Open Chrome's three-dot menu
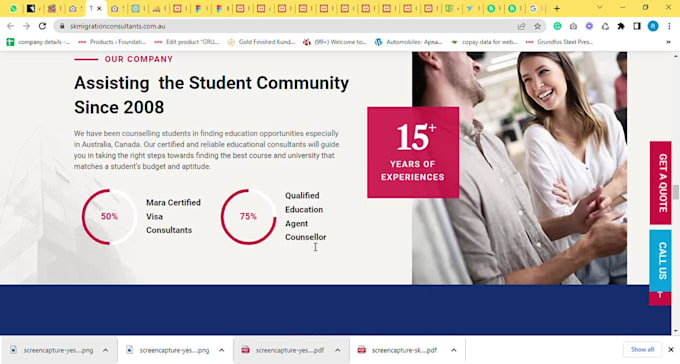The width and height of the screenshot is (680, 364). click(x=669, y=26)
